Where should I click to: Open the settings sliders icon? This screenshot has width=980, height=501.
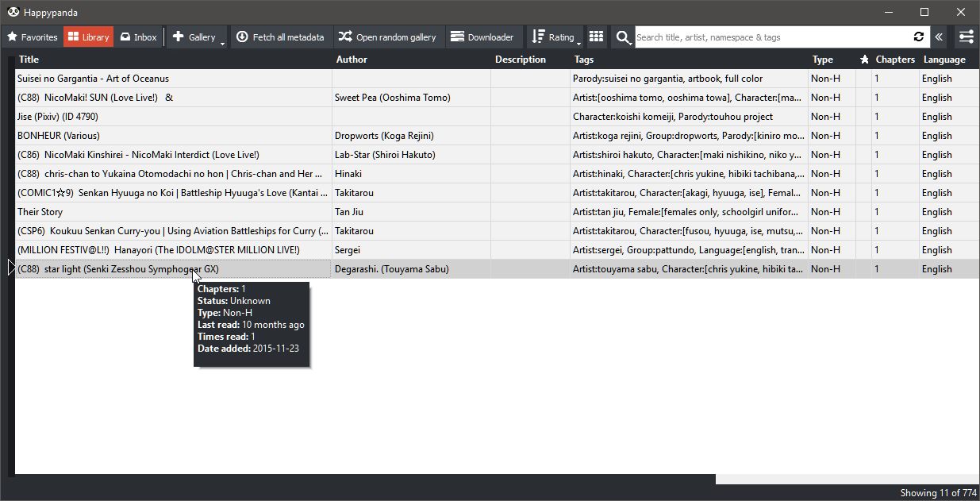966,37
